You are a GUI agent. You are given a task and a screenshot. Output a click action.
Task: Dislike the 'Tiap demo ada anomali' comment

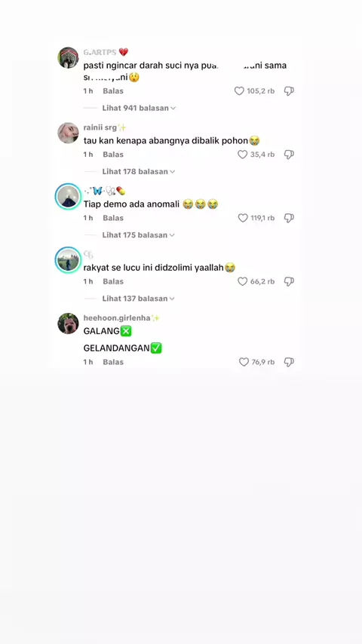click(x=289, y=218)
